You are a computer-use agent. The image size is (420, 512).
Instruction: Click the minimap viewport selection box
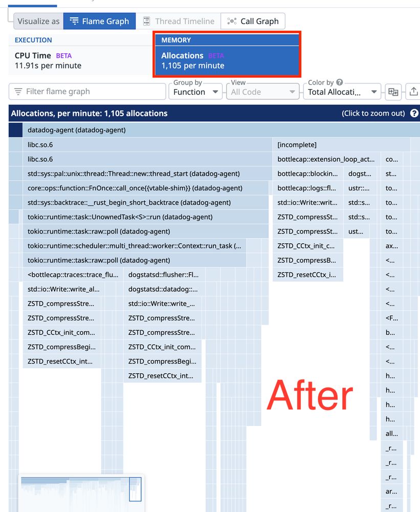tap(135, 489)
